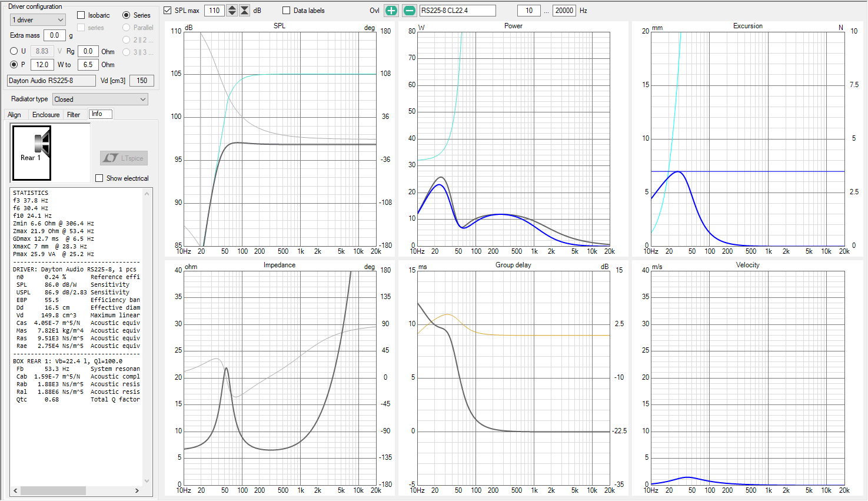Enable the Isobaric checkbox

[81, 15]
